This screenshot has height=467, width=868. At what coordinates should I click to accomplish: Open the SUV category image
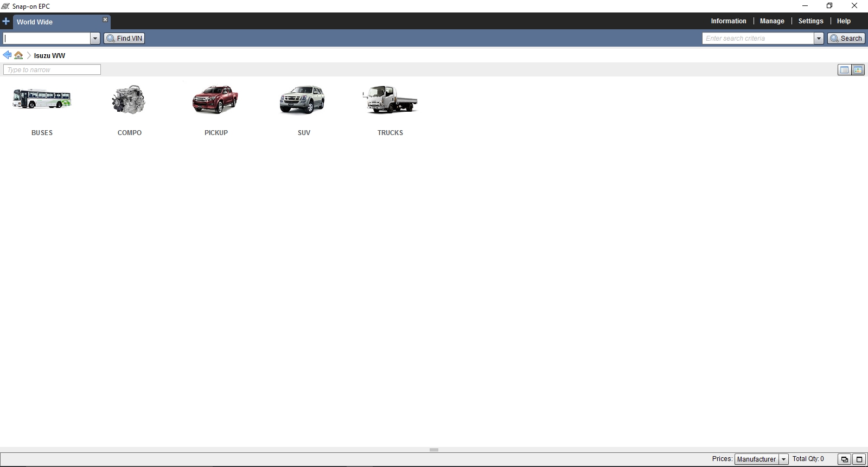303,100
